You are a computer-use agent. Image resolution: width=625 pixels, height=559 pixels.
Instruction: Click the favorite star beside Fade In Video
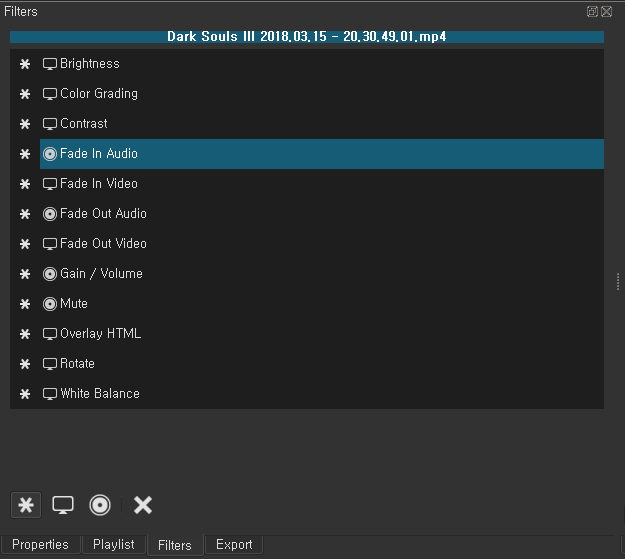(25, 184)
